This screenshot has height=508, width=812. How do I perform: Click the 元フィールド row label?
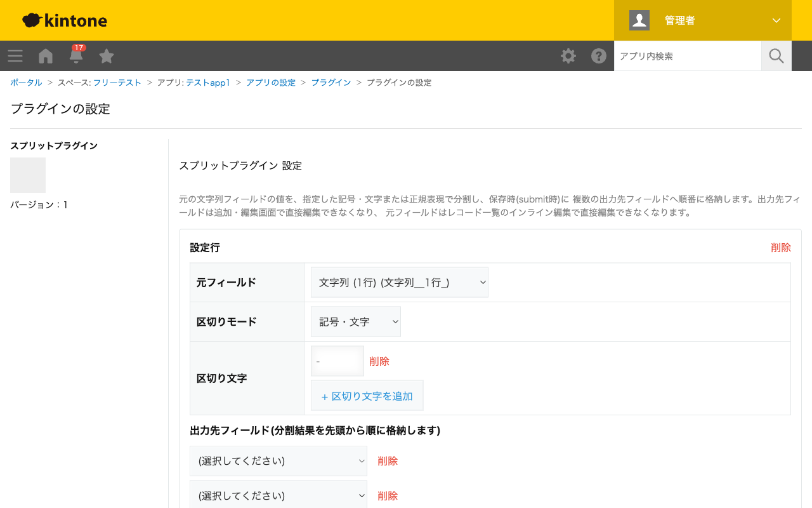(226, 283)
